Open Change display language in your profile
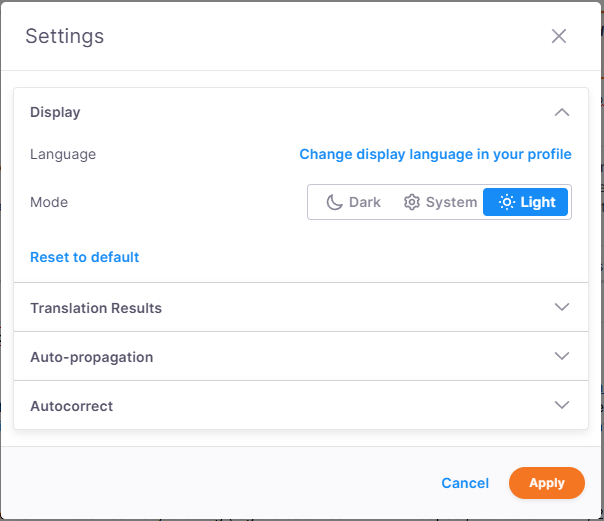Screen dimensions: 604x521 pos(435,154)
